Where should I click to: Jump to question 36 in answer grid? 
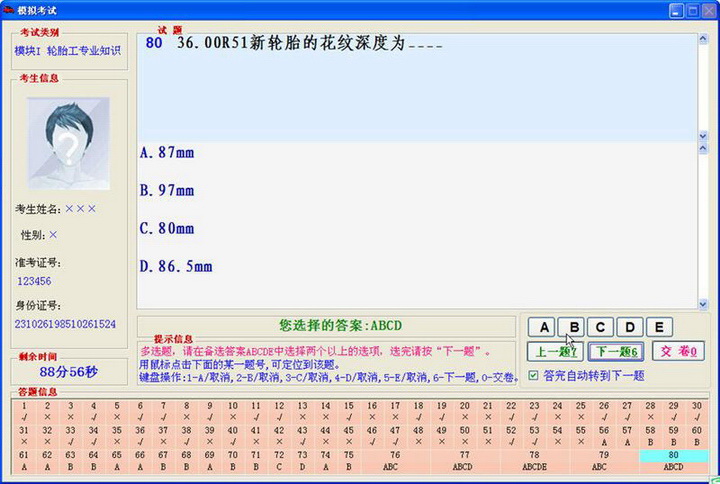click(x=140, y=436)
